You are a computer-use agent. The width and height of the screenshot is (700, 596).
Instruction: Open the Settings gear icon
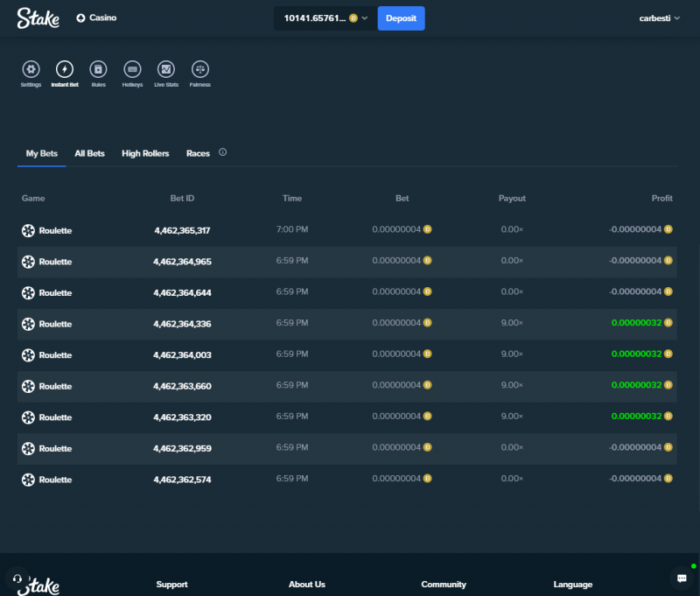click(31, 69)
